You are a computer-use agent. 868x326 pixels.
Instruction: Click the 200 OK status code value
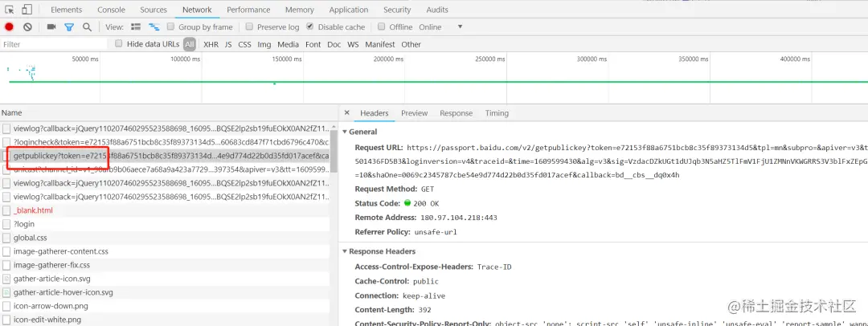coord(426,203)
